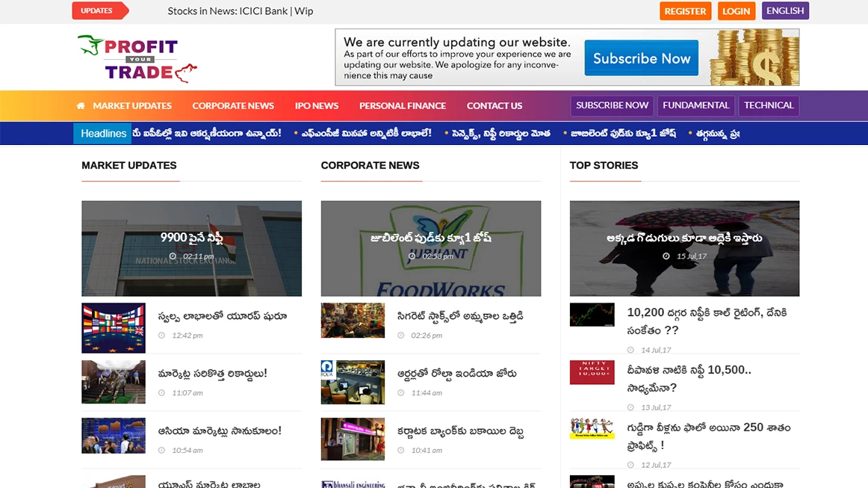Click the red UPDATES tag

(x=100, y=10)
